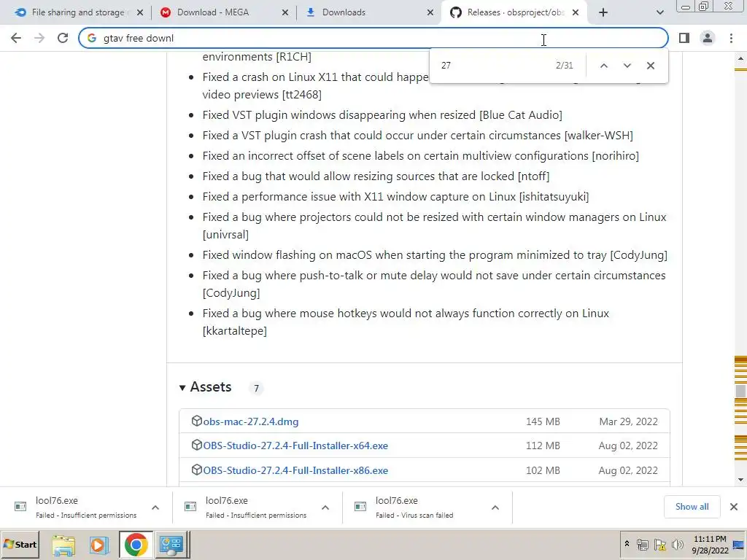The width and height of the screenshot is (747, 560).
Task: Click Mar 29, 2022 date text
Action: 628,422
